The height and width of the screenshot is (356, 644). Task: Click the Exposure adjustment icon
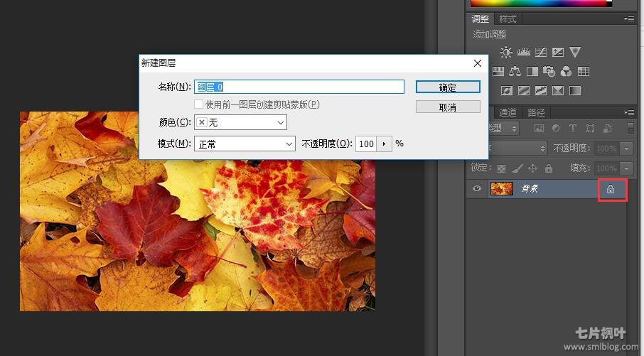pos(558,52)
